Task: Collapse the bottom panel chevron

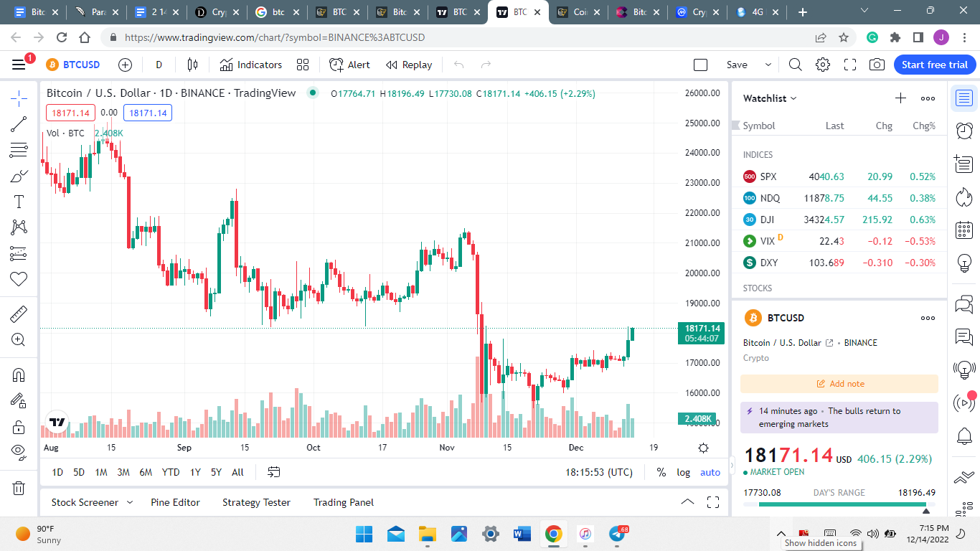Action: coord(687,502)
